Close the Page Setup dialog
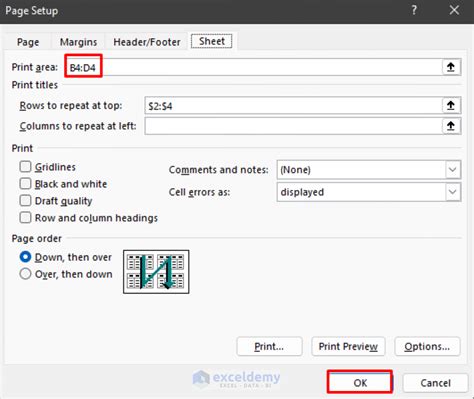Screen dimensions: 474x399 [x=454, y=10]
